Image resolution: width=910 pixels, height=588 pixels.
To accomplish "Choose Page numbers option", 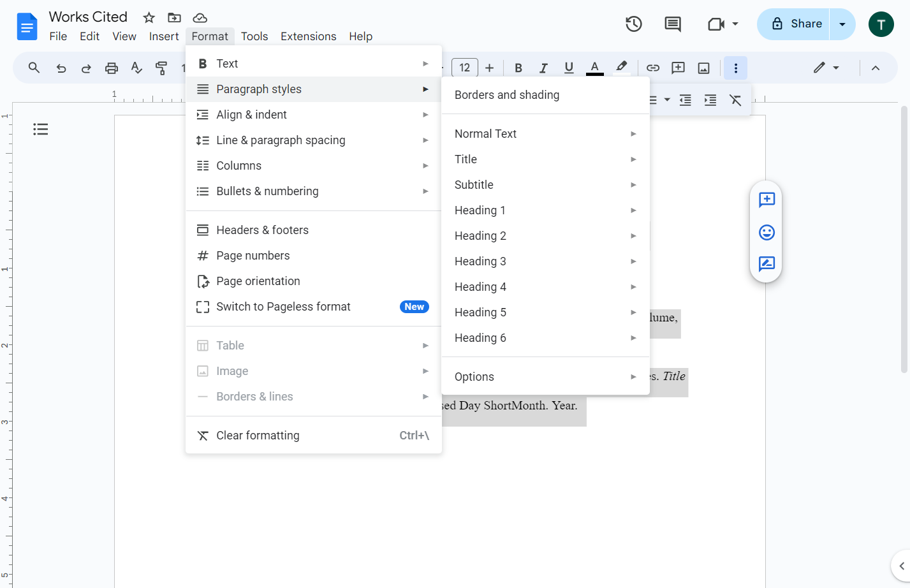I will click(x=314, y=256).
